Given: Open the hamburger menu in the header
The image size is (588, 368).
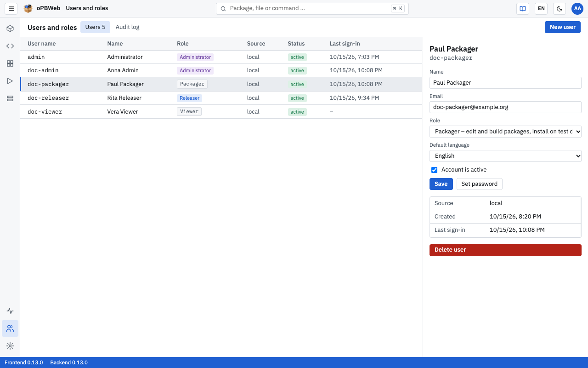Looking at the screenshot, I should (x=11, y=9).
